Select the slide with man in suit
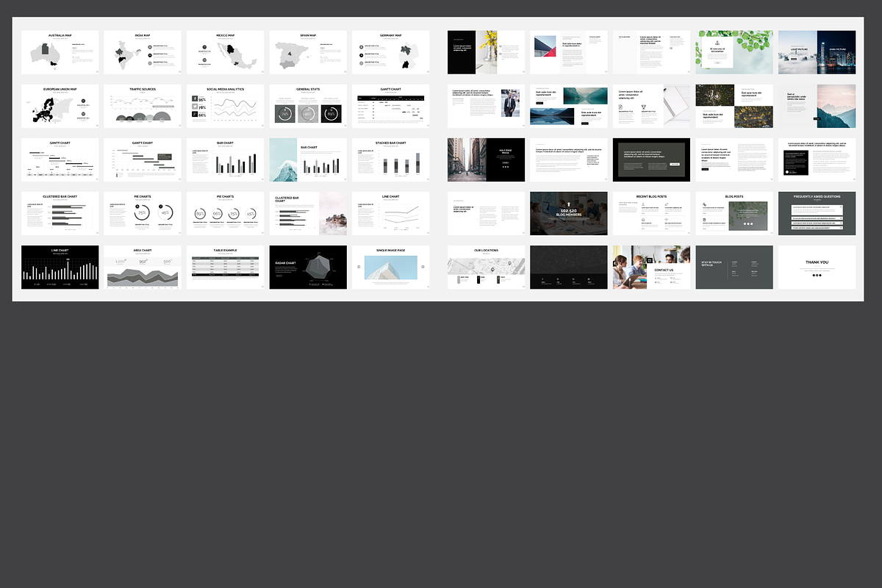The width and height of the screenshot is (882, 588). (487, 106)
